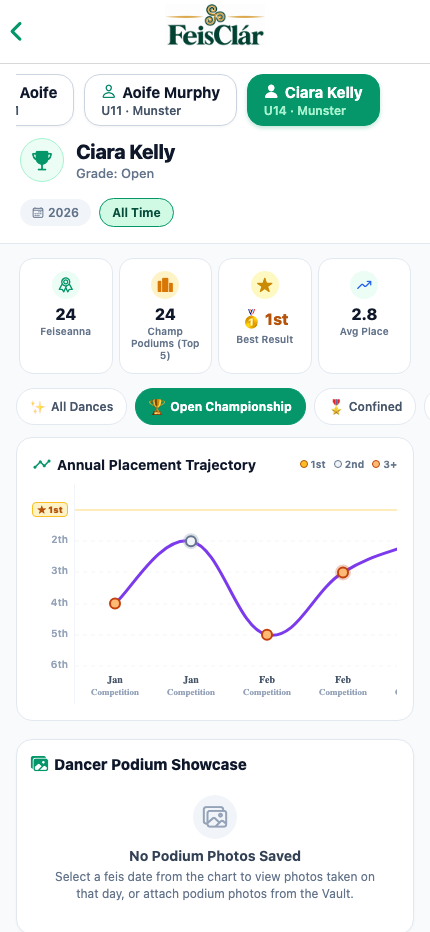Click the green trophy avatar icon
This screenshot has width=430, height=932.
pos(42,160)
